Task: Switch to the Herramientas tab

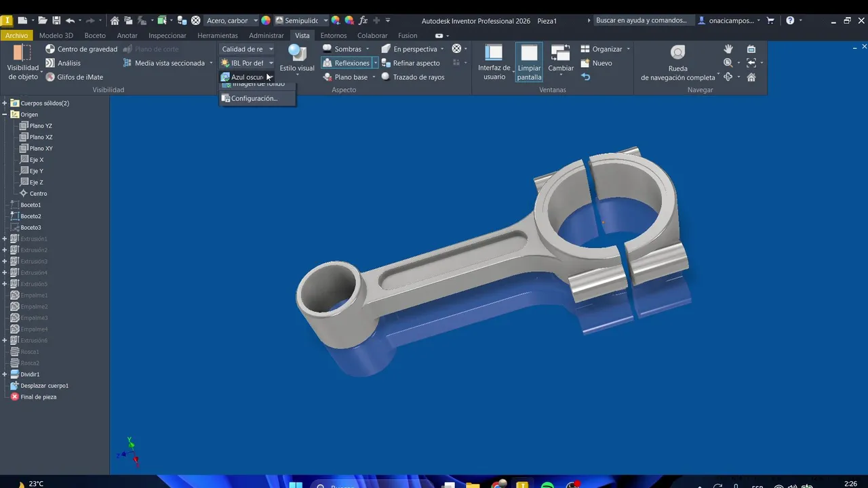Action: click(x=218, y=35)
